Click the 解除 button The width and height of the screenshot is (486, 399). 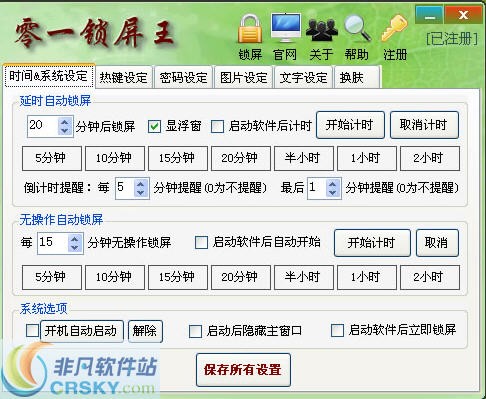[145, 331]
